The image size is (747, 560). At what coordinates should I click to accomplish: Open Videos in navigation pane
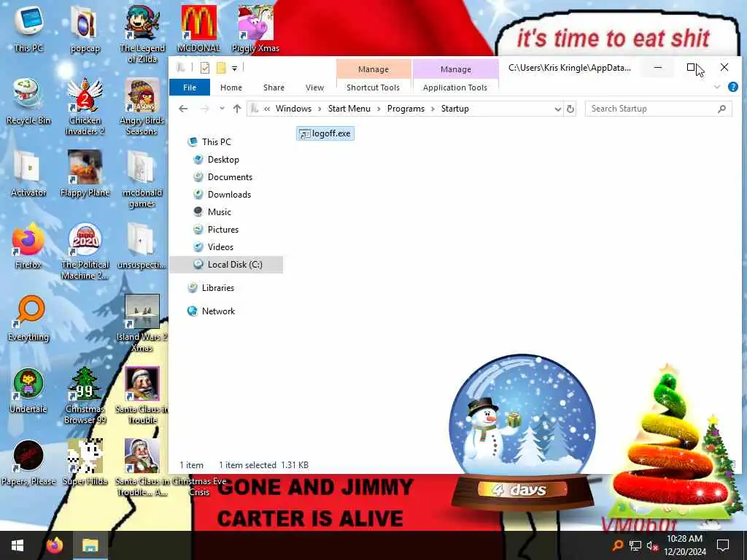(x=220, y=247)
